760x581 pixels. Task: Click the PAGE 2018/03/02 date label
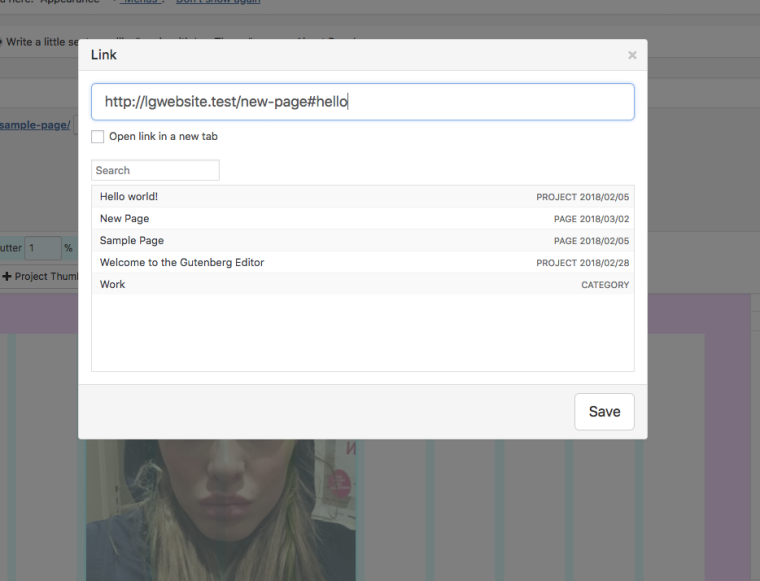(591, 219)
